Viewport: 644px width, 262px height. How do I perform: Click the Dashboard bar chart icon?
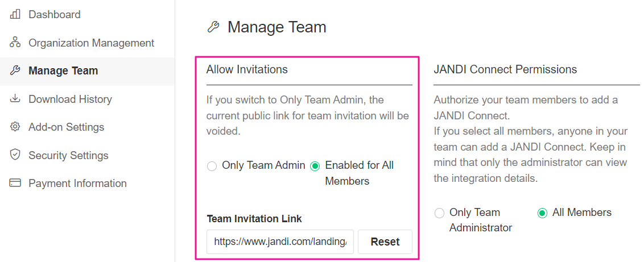point(15,15)
